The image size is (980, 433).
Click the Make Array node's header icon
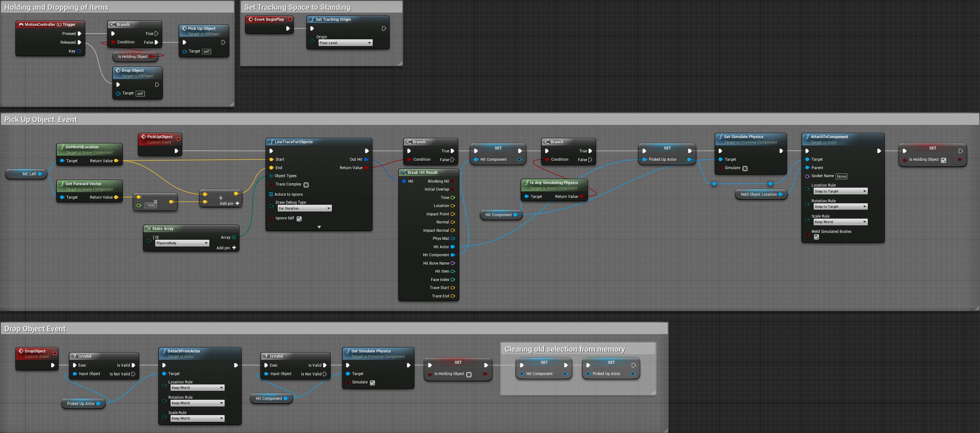[x=149, y=229]
